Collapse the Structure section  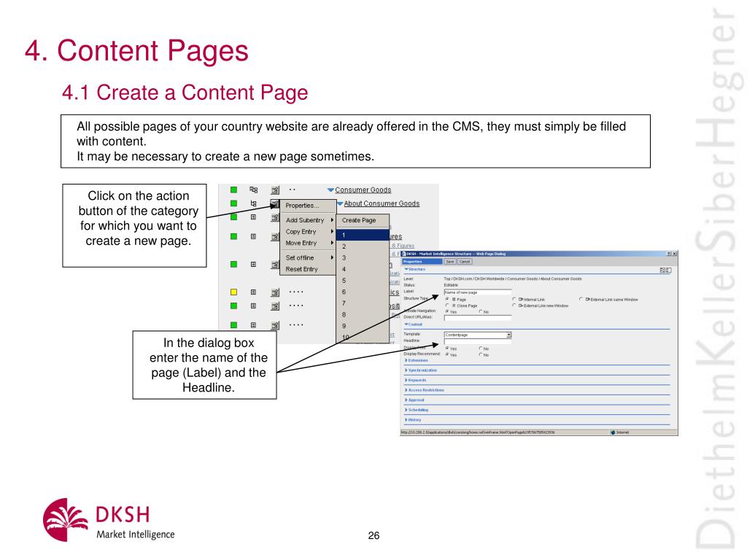[x=406, y=269]
